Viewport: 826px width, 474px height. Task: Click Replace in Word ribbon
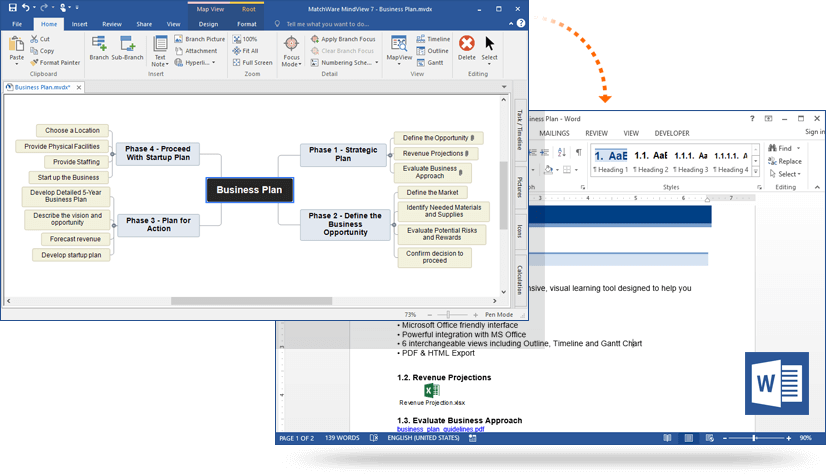pyautogui.click(x=785, y=161)
